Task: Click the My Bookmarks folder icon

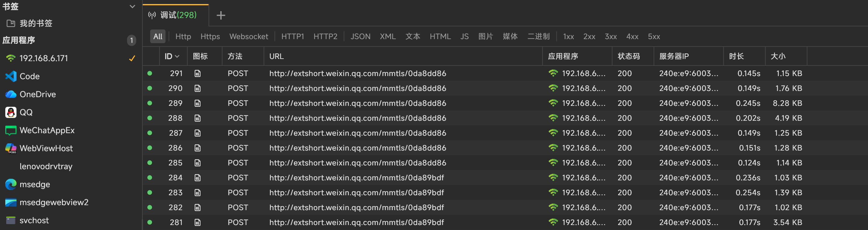Action: point(11,23)
